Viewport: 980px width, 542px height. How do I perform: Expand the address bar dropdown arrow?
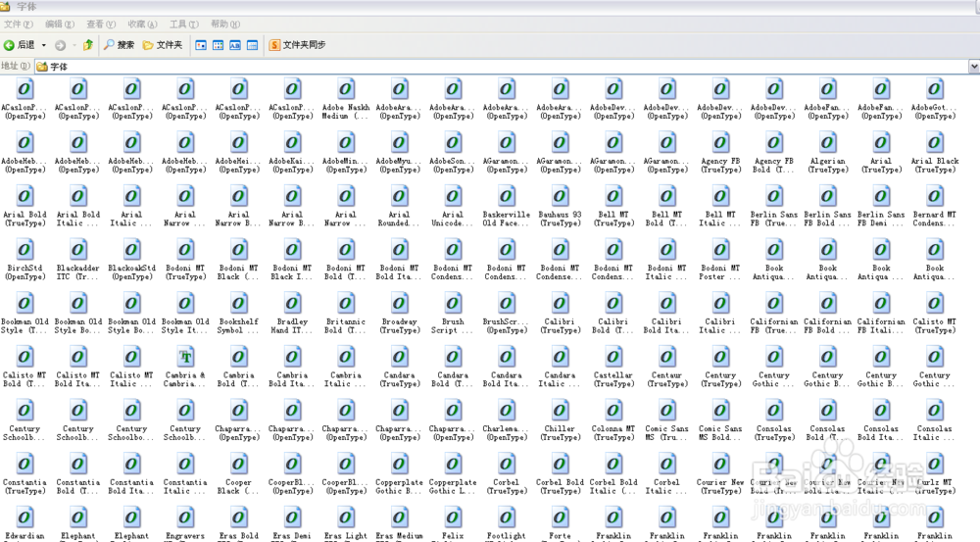click(974, 67)
